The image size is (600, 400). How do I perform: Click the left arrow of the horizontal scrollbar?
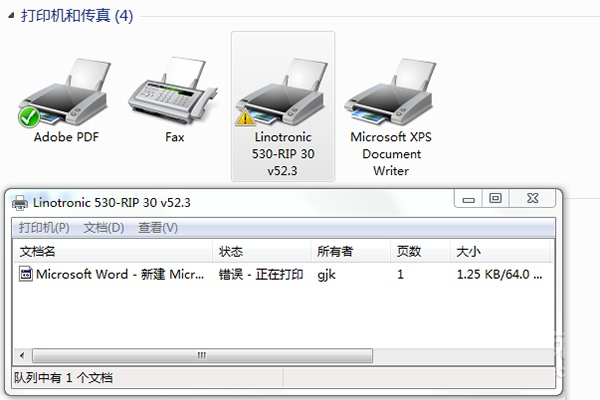(22, 356)
